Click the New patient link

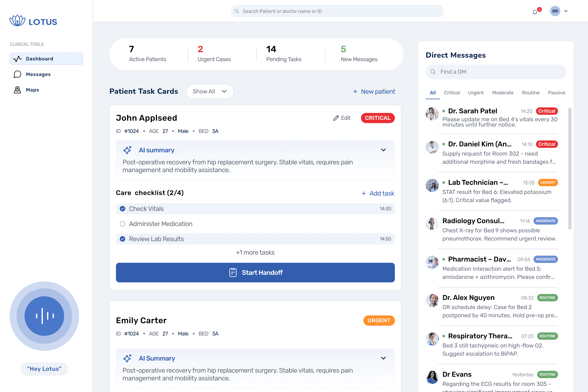click(x=374, y=91)
